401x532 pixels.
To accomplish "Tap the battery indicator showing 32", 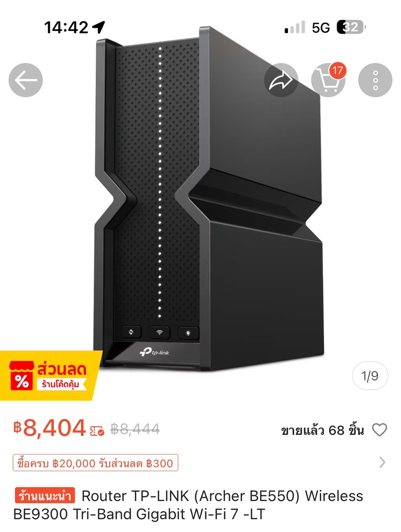I will click(x=351, y=27).
